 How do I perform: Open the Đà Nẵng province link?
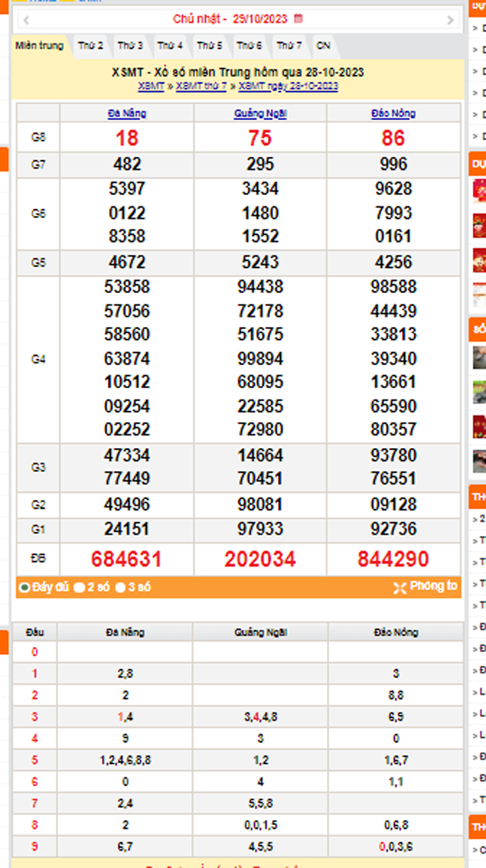click(x=127, y=113)
